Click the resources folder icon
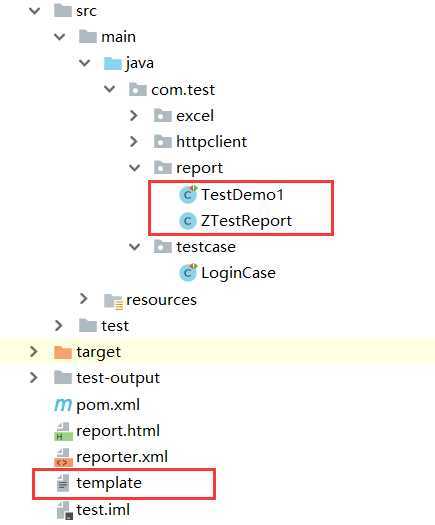435x525 pixels. [x=113, y=300]
